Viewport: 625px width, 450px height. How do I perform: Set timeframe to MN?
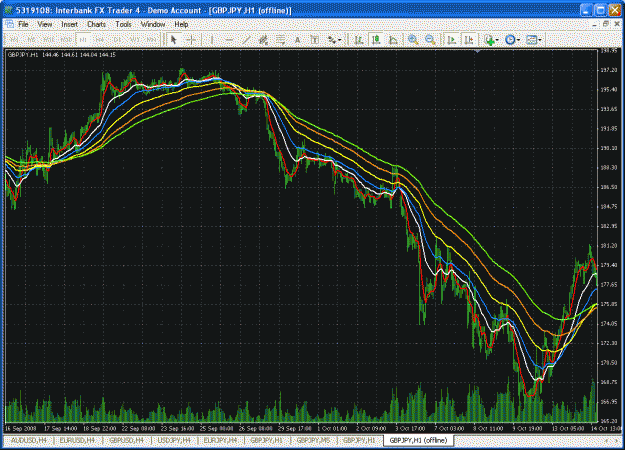pos(151,40)
